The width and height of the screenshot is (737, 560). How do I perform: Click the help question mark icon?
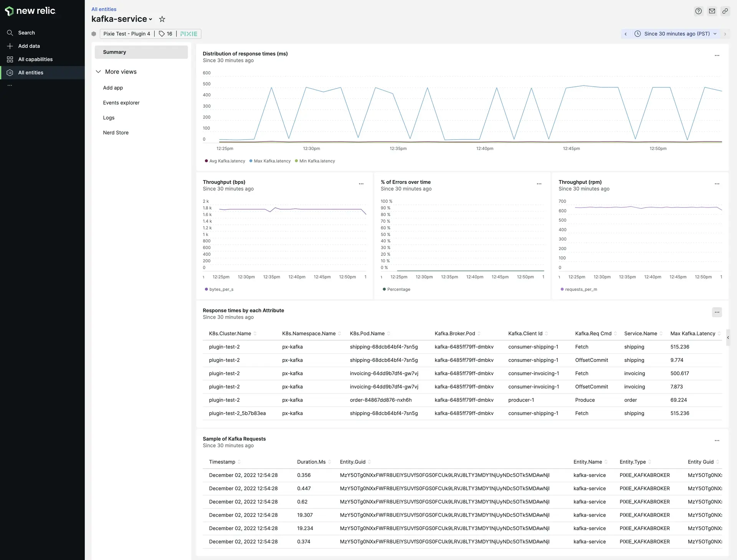(x=698, y=11)
